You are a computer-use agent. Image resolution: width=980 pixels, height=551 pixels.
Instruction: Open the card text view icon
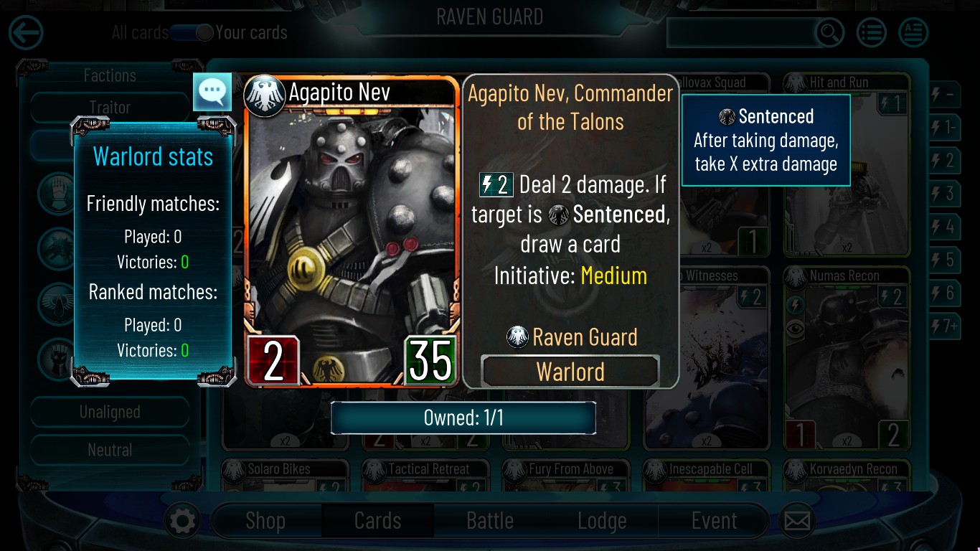pyautogui.click(x=913, y=32)
